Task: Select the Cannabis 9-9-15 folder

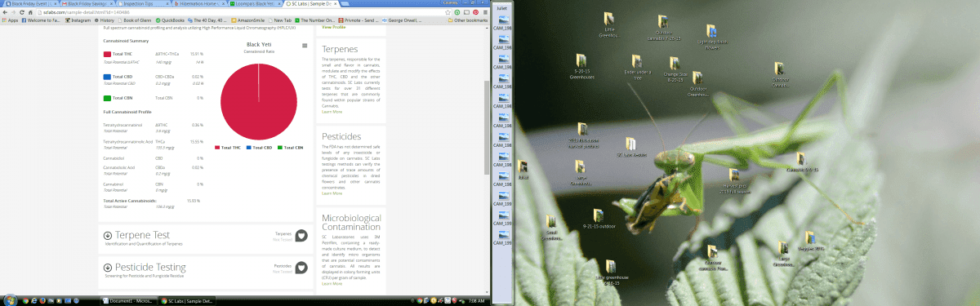Action: point(801,162)
